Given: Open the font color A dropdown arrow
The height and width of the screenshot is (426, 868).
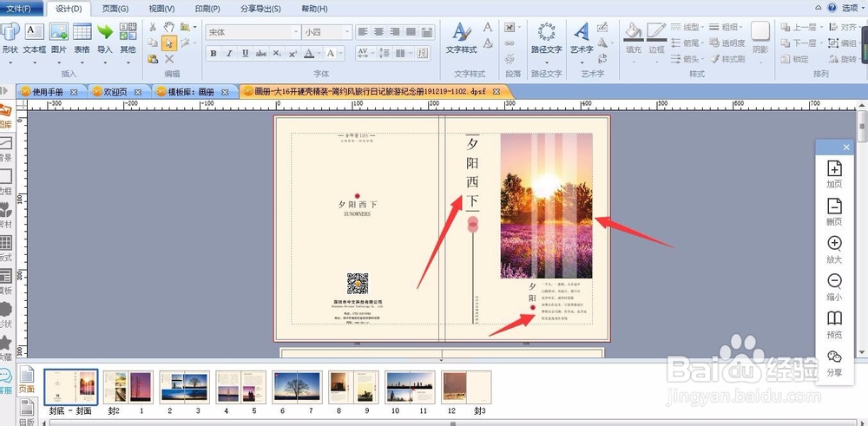Looking at the screenshot, I should [x=319, y=53].
